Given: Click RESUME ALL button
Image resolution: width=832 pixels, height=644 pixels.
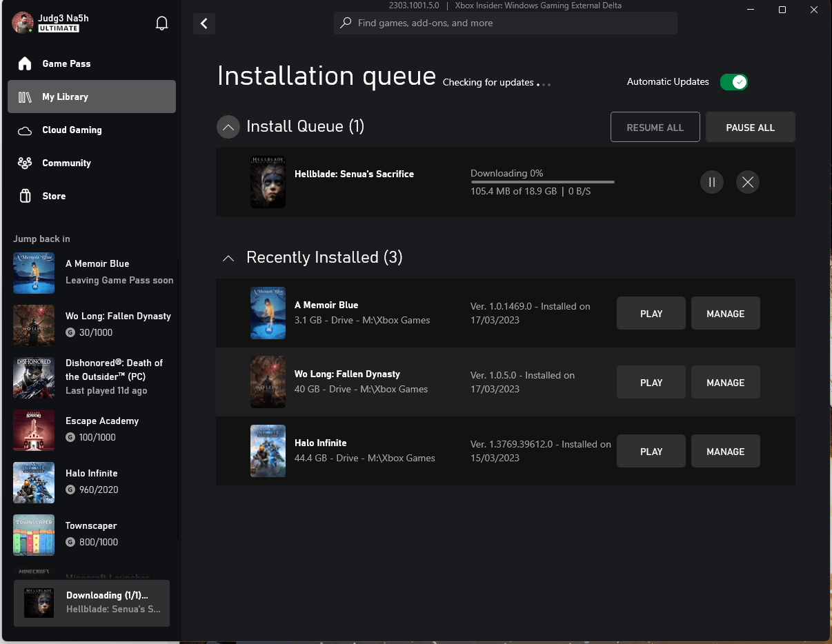Looking at the screenshot, I should tap(655, 128).
